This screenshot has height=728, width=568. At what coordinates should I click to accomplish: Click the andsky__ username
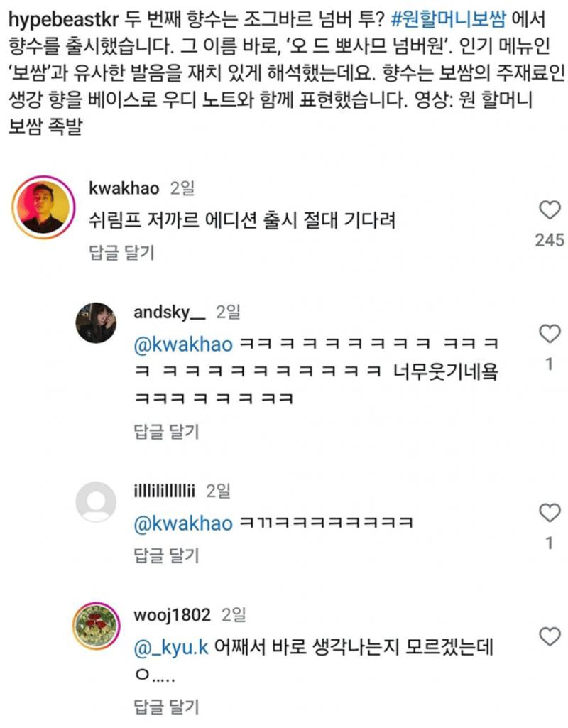[170, 311]
